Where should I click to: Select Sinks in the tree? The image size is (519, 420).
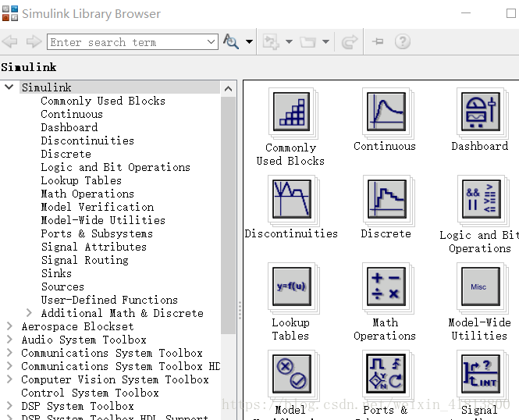(x=56, y=273)
